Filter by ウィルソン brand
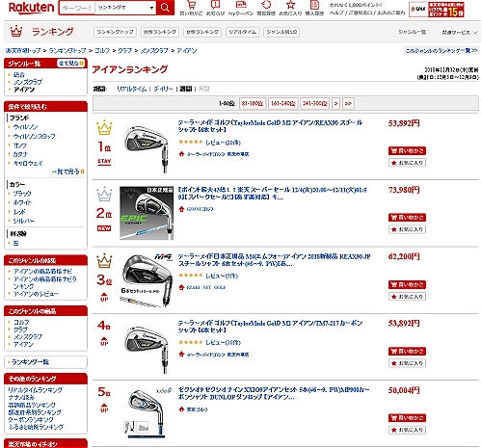Viewport: 482px width, 448px height. 25,127
